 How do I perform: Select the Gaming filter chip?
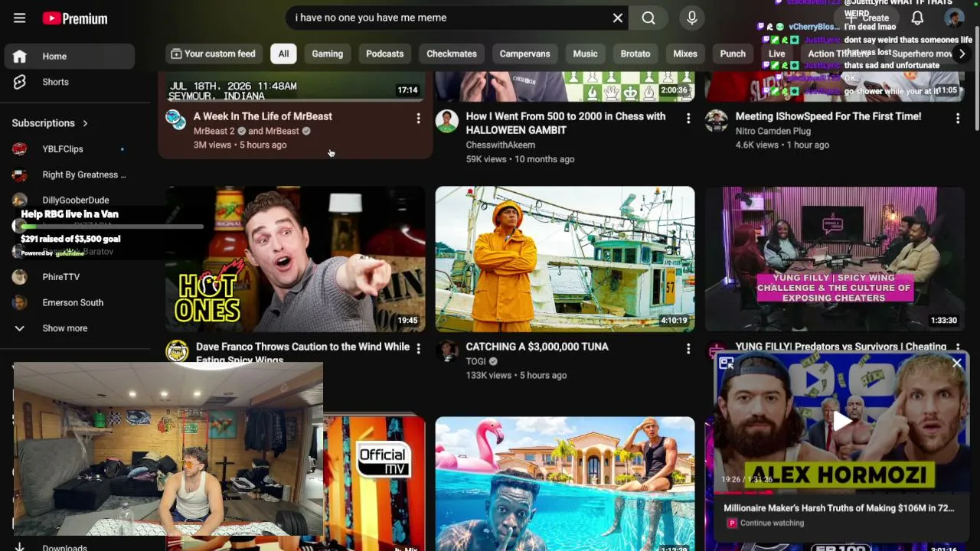[x=328, y=54]
